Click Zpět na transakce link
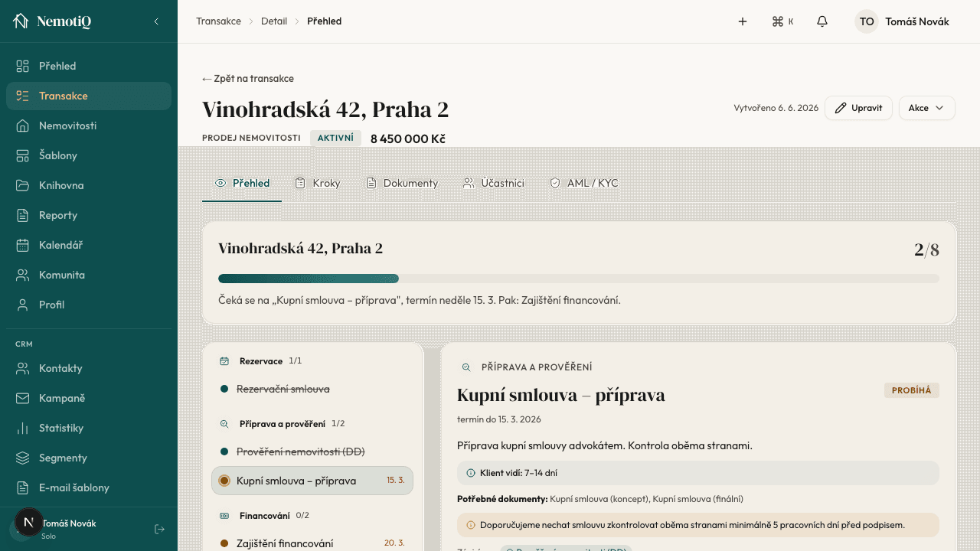Screen dimensions: 980x551 point(248,79)
